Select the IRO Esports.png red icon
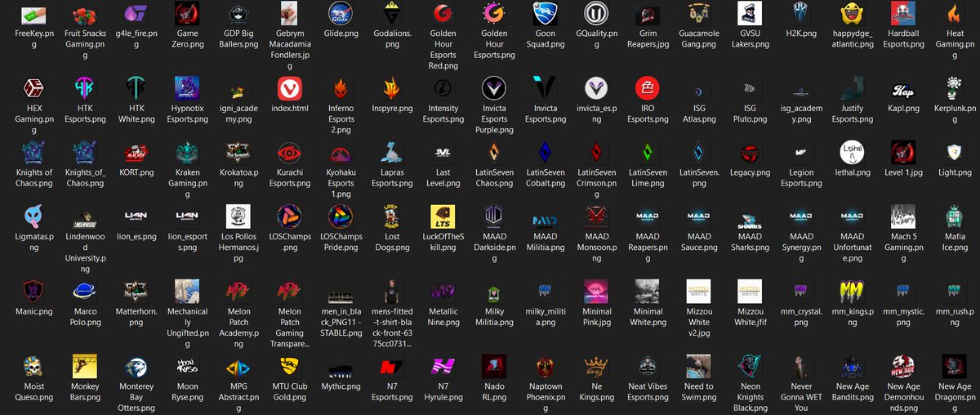Viewport: 980px width, 415px height. point(647,88)
